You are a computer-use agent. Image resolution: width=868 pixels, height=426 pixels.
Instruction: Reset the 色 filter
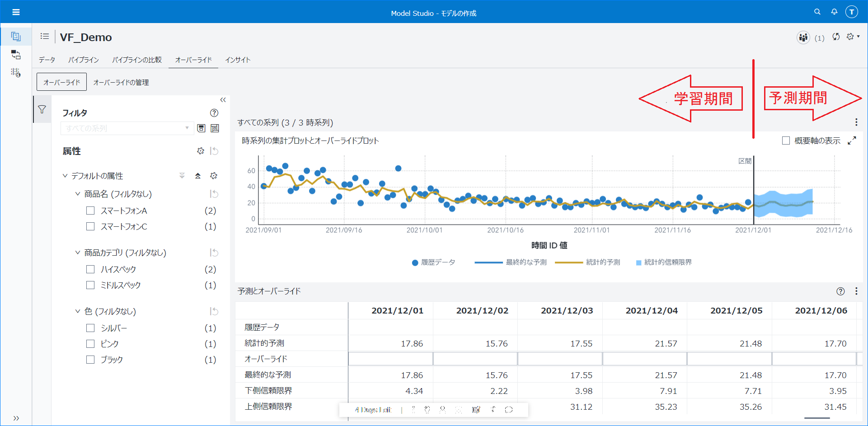[214, 311]
